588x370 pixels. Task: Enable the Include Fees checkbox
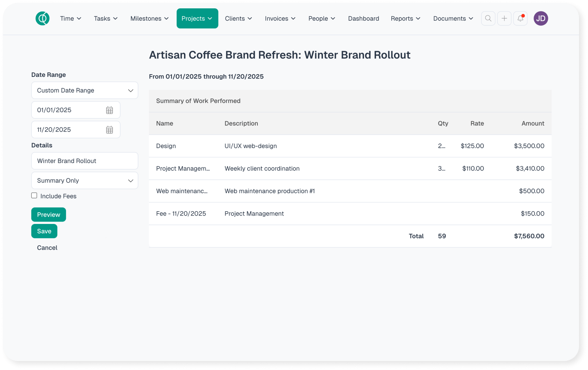pos(34,196)
